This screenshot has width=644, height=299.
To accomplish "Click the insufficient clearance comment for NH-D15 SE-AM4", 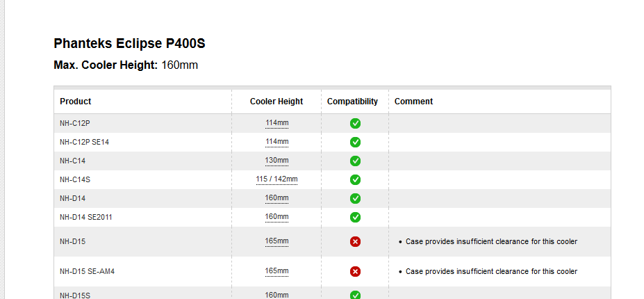I will tap(492, 271).
